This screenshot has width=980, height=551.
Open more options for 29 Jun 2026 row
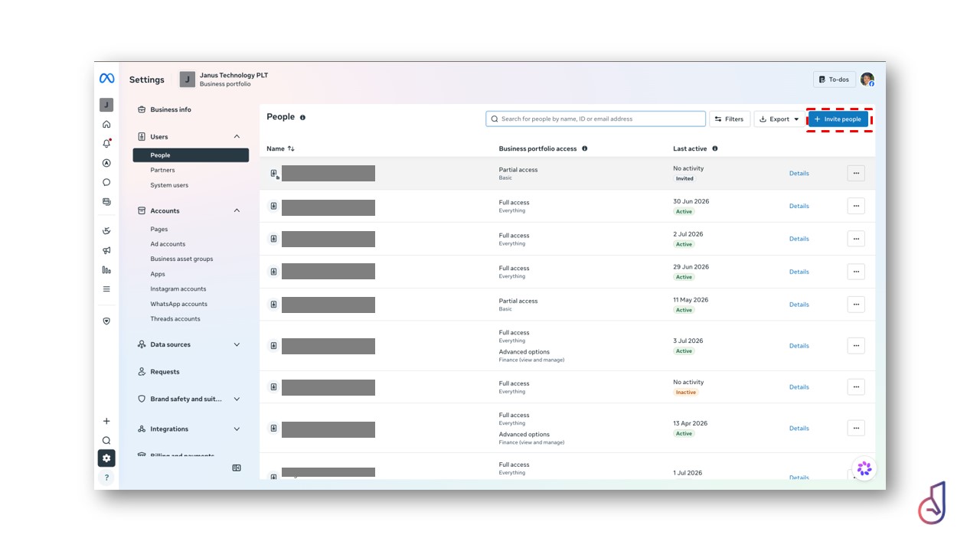856,272
